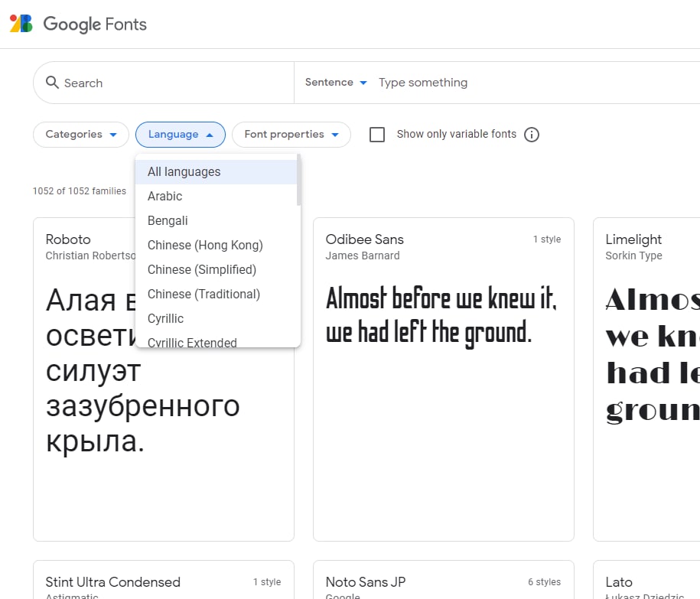Choose Chinese (Traditional) language
The image size is (700, 599).
point(216,294)
